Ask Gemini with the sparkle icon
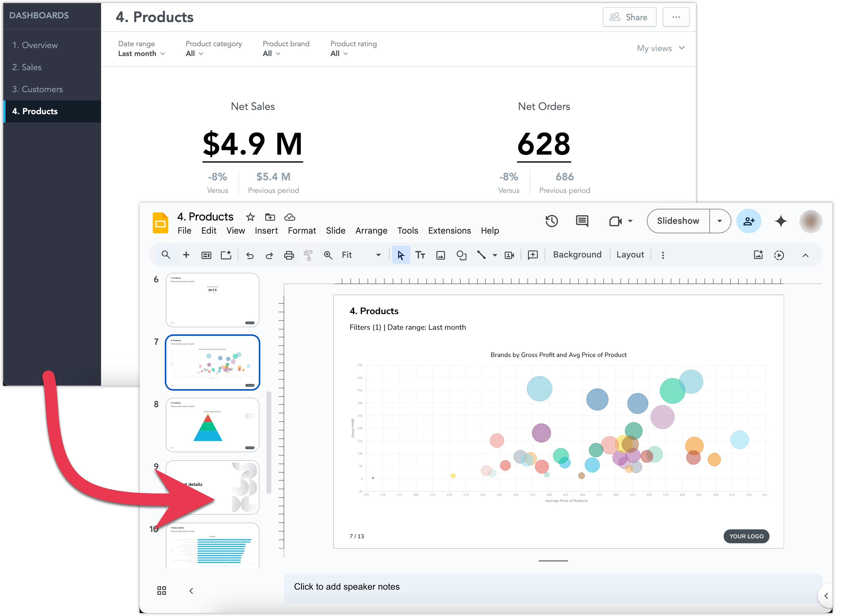 781,221
